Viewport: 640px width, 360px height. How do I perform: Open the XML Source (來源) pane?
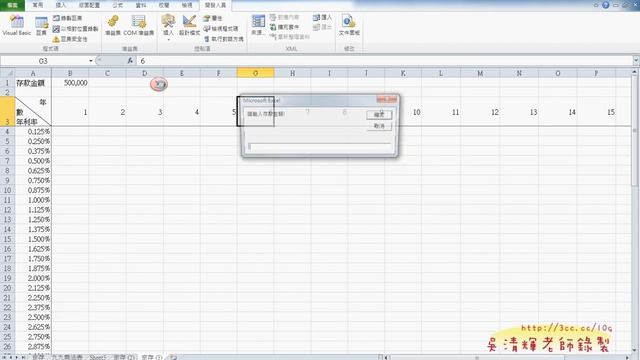[x=258, y=25]
